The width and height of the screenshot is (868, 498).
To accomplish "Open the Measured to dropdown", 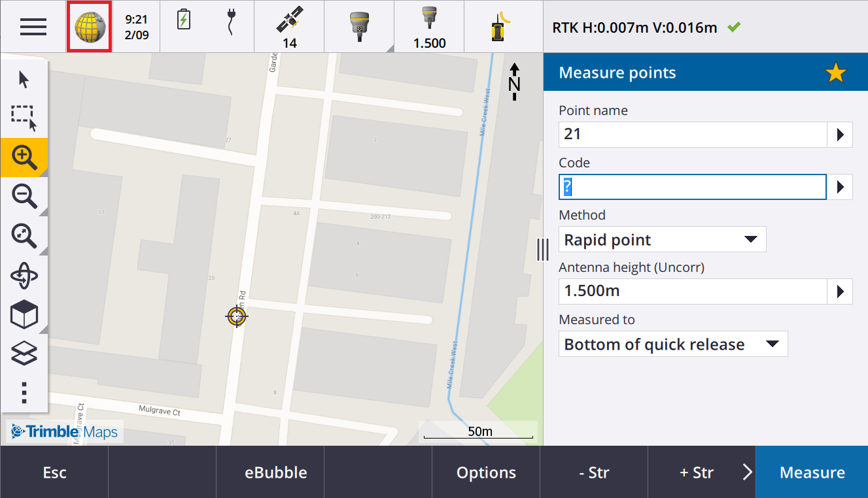I will (672, 344).
